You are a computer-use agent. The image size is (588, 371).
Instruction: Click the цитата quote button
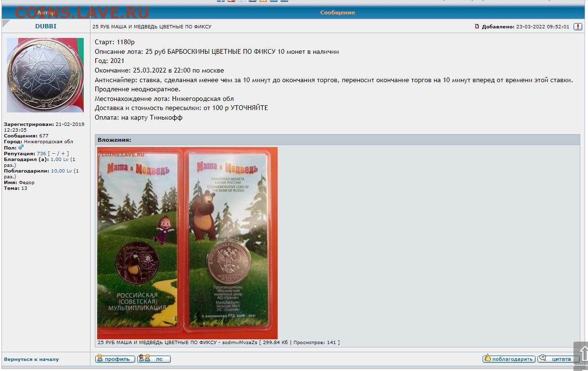tap(558, 359)
